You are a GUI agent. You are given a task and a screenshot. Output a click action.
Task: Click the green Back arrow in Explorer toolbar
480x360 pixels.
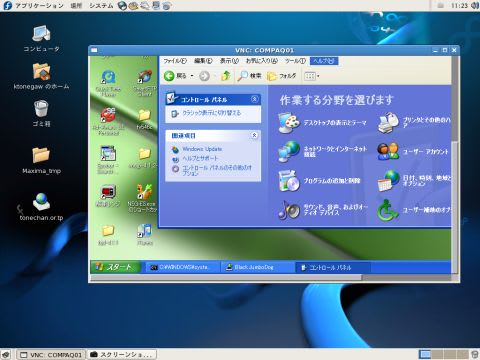click(x=169, y=76)
